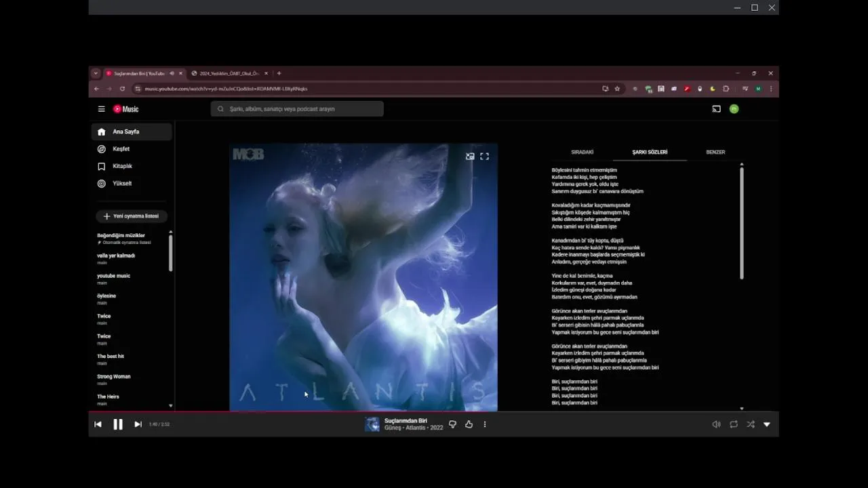This screenshot has width=868, height=488.
Task: Close the 2024_Yeşiltüm browser tab
Action: coord(266,73)
